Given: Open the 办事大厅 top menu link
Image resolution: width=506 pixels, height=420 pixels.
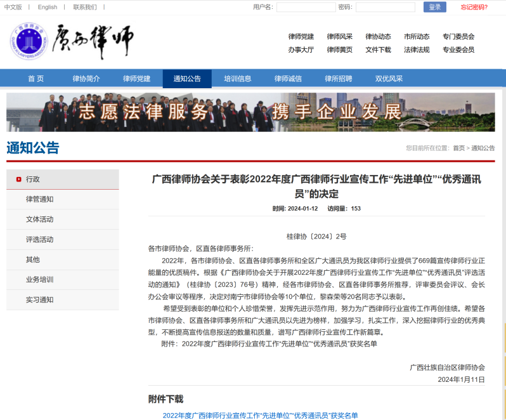Looking at the screenshot, I should click(x=301, y=49).
